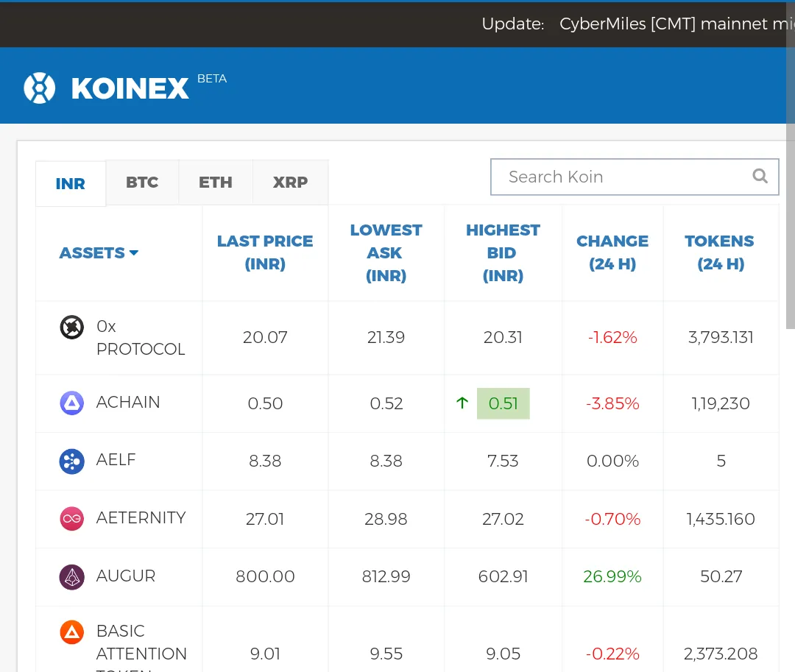
Task: Click the 1,435.160 tokens value for Aeternity
Action: [x=721, y=519]
